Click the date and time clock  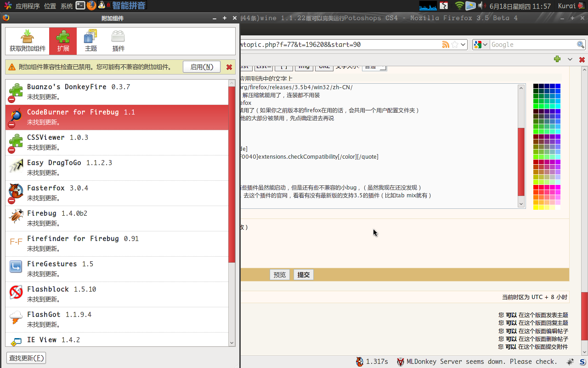tap(520, 6)
